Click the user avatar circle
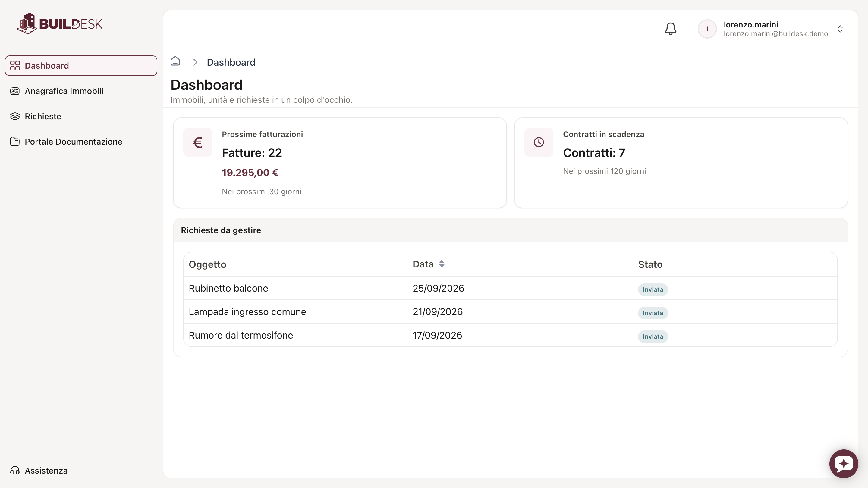The image size is (868, 488). pyautogui.click(x=707, y=29)
